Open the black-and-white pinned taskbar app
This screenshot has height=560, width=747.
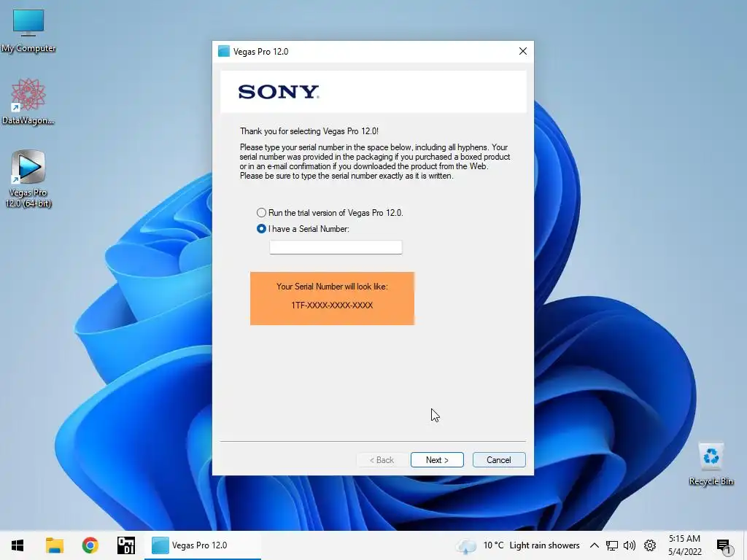click(x=126, y=545)
